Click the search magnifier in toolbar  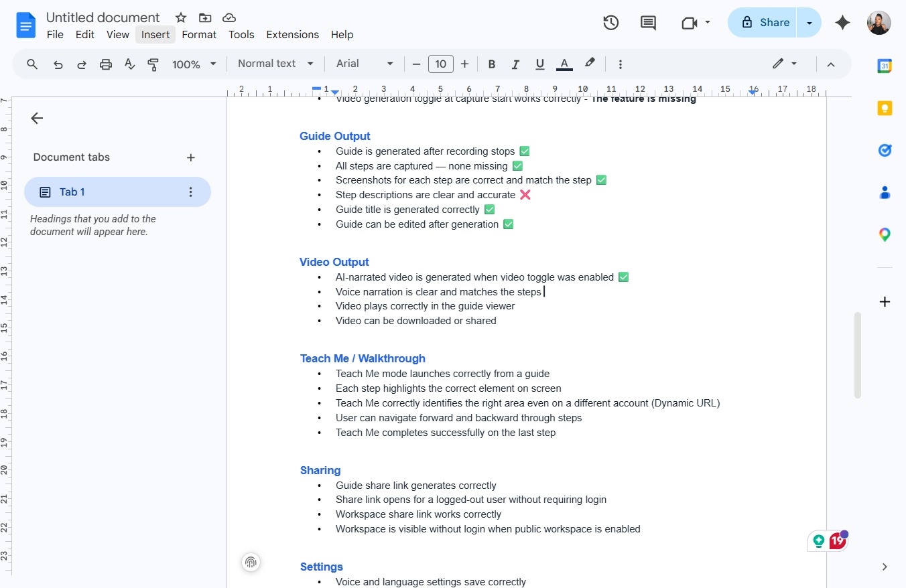(x=32, y=64)
